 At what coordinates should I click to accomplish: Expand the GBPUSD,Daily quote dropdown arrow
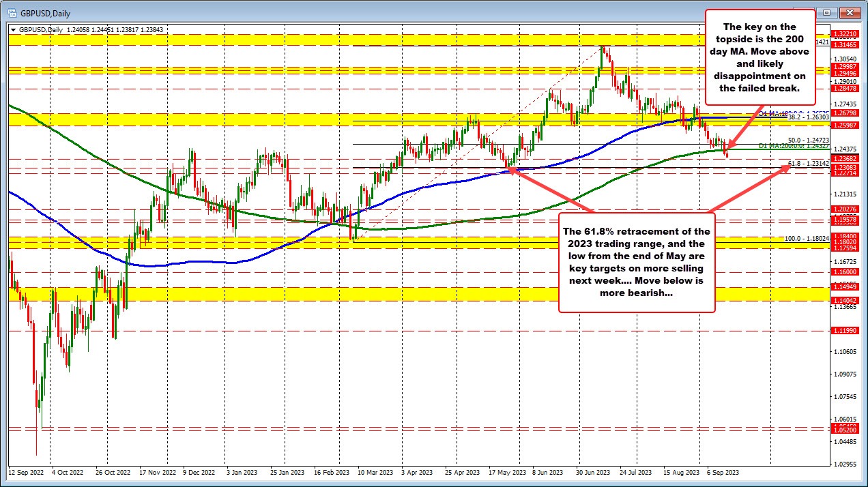point(12,29)
